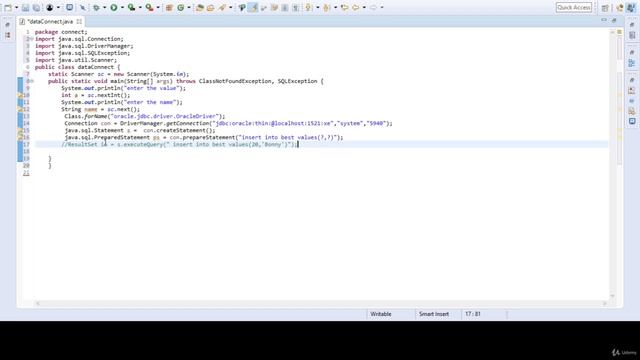Minimize the editor area
Viewport: 640px width, 360px height.
coord(604,20)
